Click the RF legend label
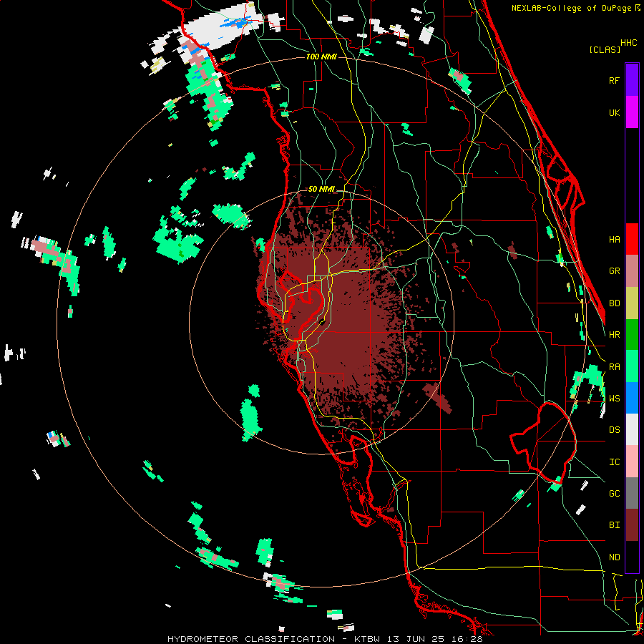 click(x=614, y=80)
